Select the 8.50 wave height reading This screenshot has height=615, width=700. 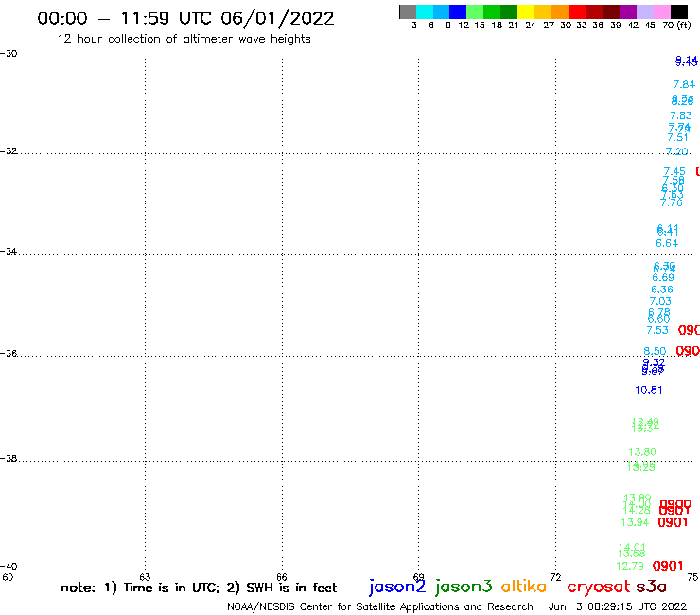[655, 351]
